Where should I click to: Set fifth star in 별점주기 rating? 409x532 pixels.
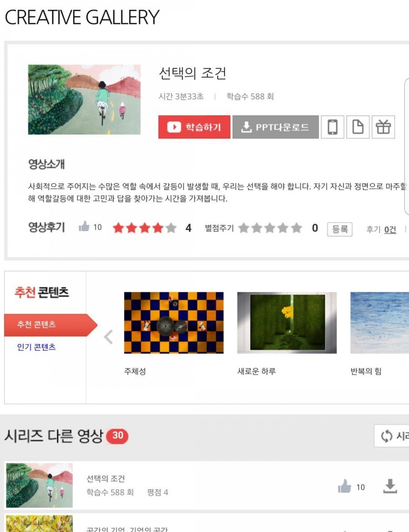pos(297,228)
